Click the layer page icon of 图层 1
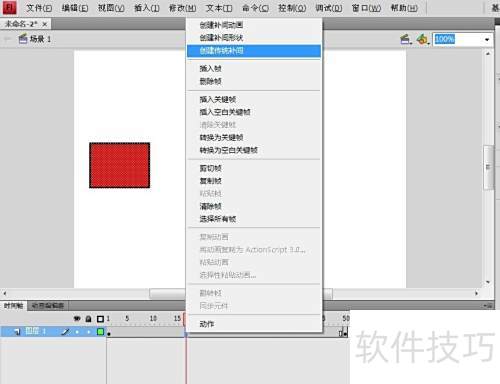500x384 pixels. click(17, 332)
